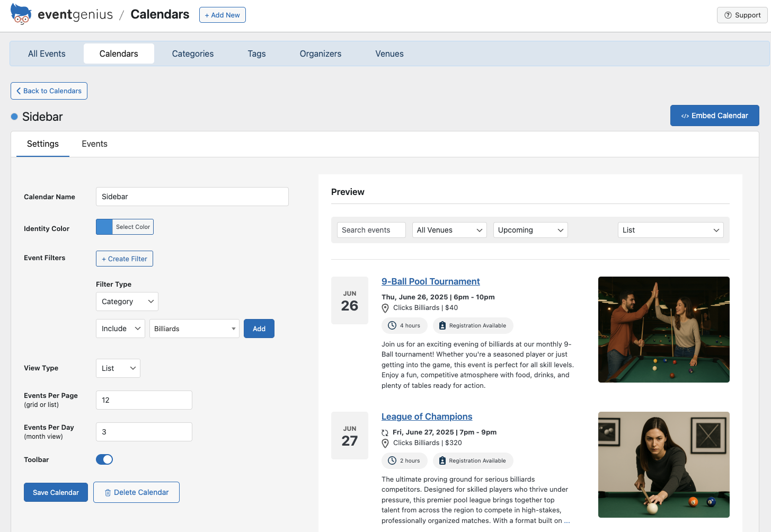Click the 9-Ball Pool Tournament thumbnail image
This screenshot has height=532, width=771.
tap(664, 330)
